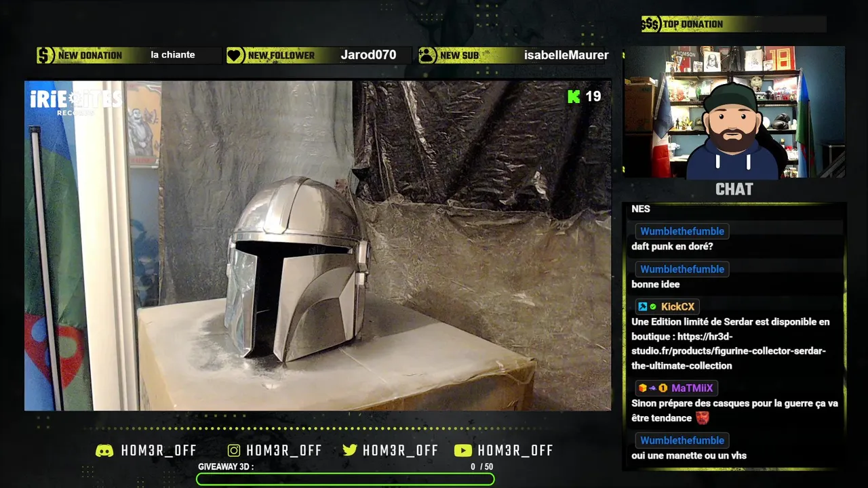Click the people icon beside New Sub
This screenshot has height=488, width=868.
tap(427, 56)
